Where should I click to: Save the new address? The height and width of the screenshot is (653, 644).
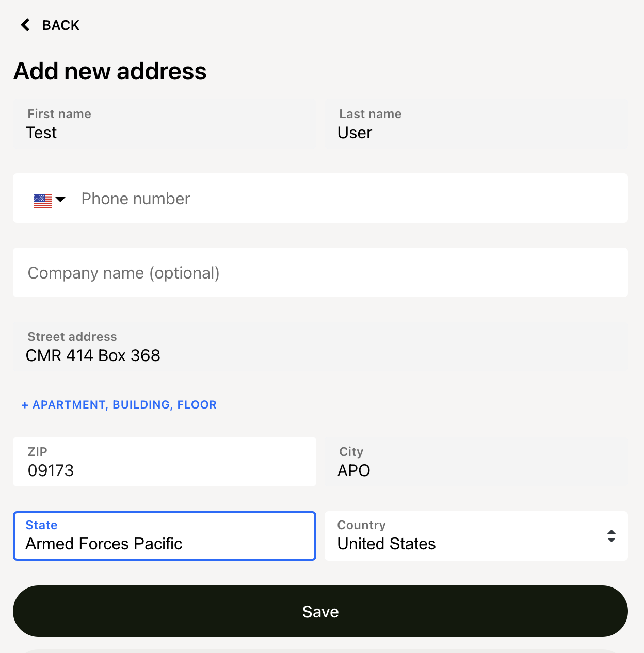(x=320, y=611)
